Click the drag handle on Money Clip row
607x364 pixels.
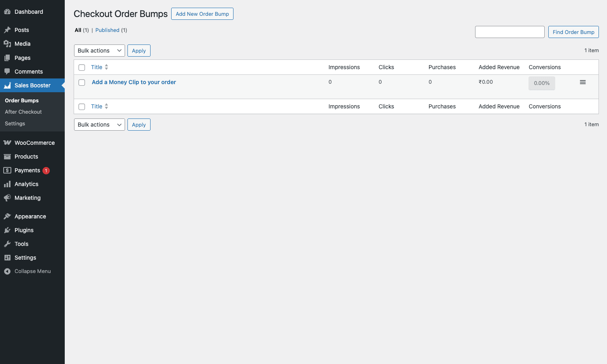coord(583,82)
